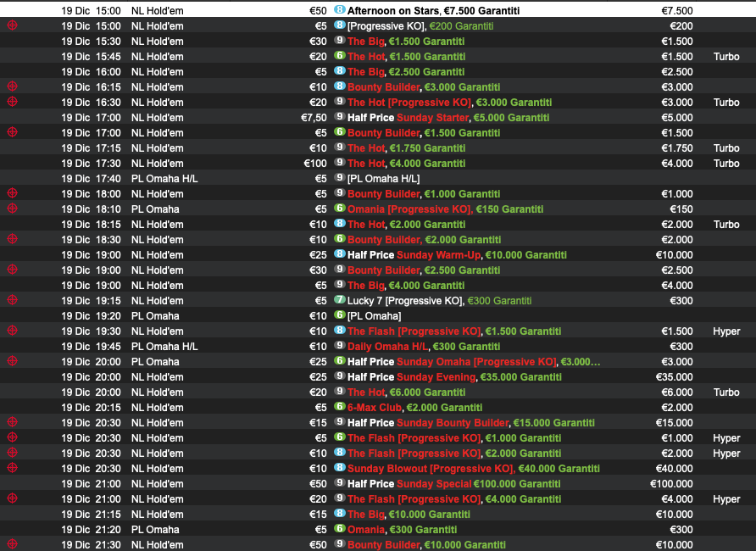Select The Hot €1.750 Garantiti tournament name
This screenshot has height=551, width=756.
pos(407,148)
